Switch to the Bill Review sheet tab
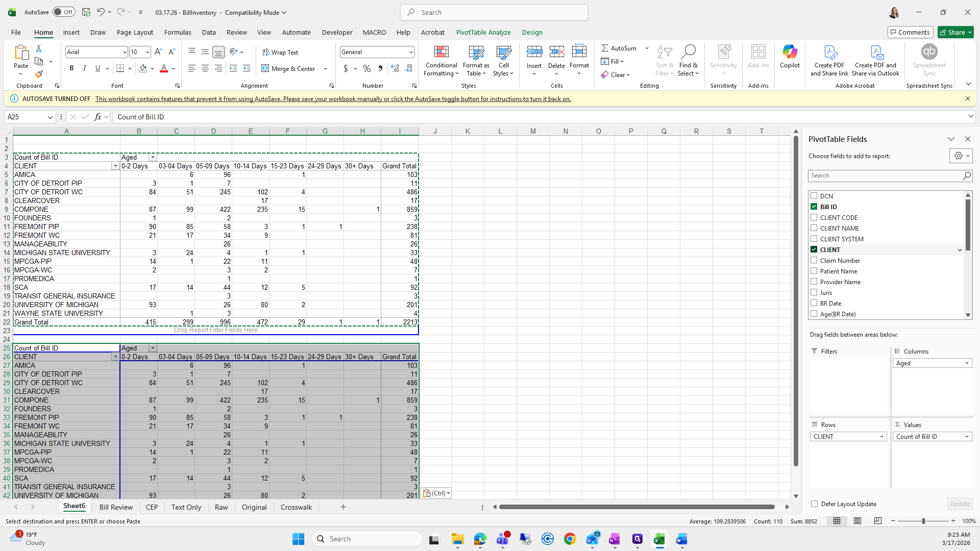This screenshot has height=551, width=980. [116, 507]
